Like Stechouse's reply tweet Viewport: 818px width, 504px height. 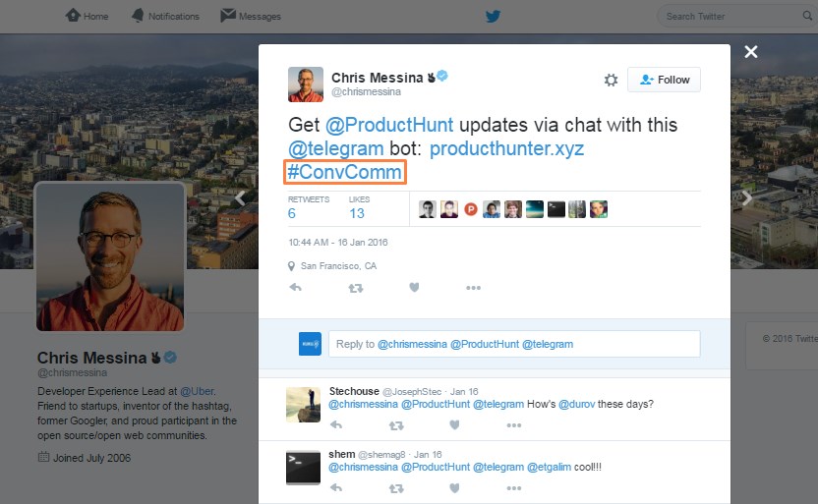(454, 425)
